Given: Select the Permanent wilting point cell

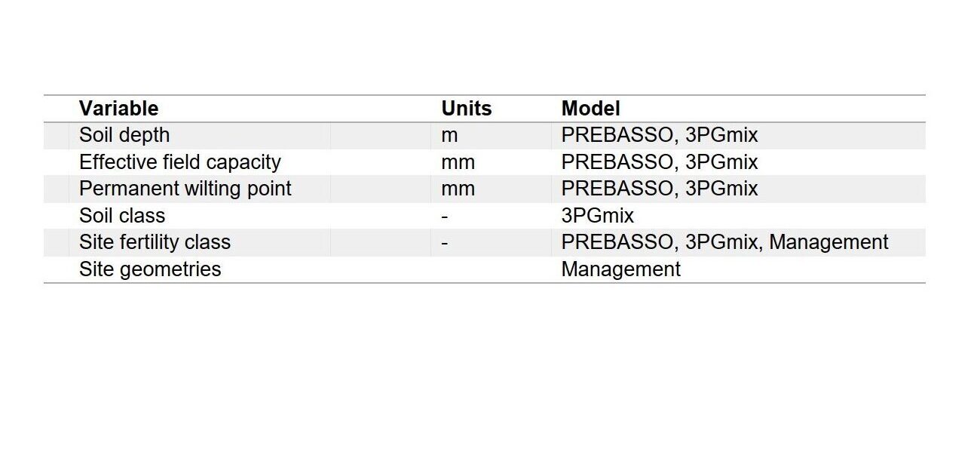Looking at the screenshot, I should 185,189.
